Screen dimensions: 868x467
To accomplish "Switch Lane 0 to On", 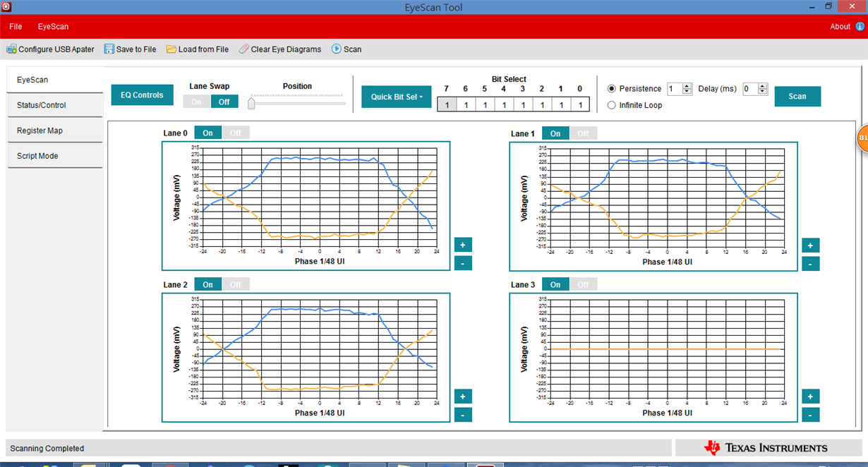I will point(208,133).
